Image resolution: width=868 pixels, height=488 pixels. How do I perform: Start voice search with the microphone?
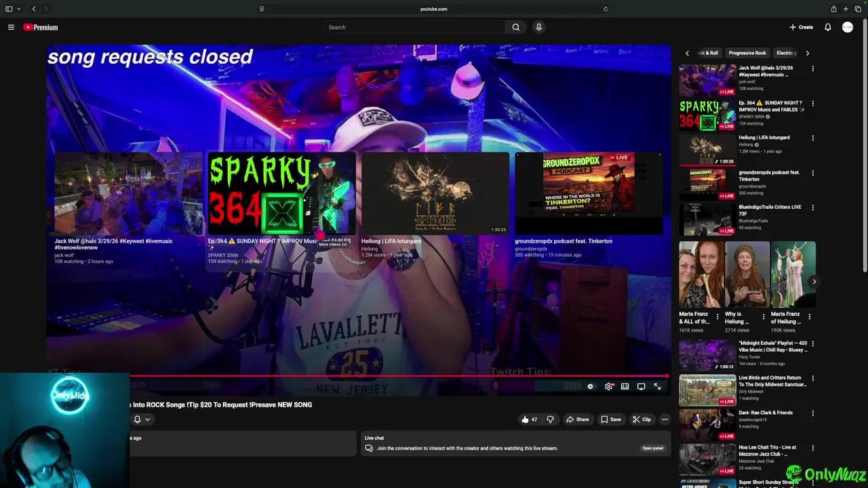pyautogui.click(x=539, y=27)
